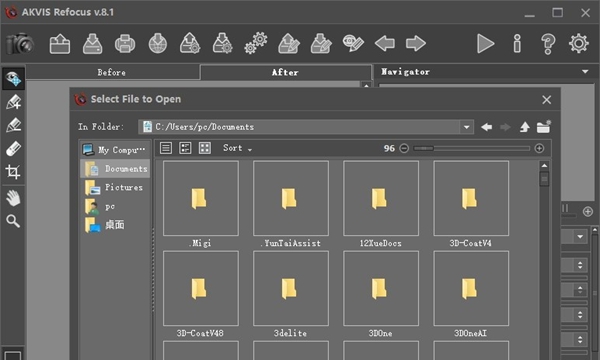Save the image using the save toolbar icon
The image size is (600, 360).
coord(93,44)
